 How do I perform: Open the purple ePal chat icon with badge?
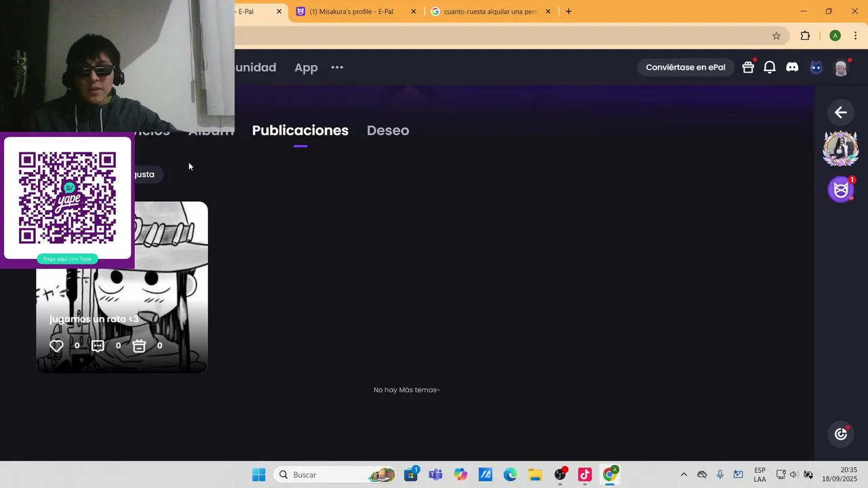click(841, 189)
